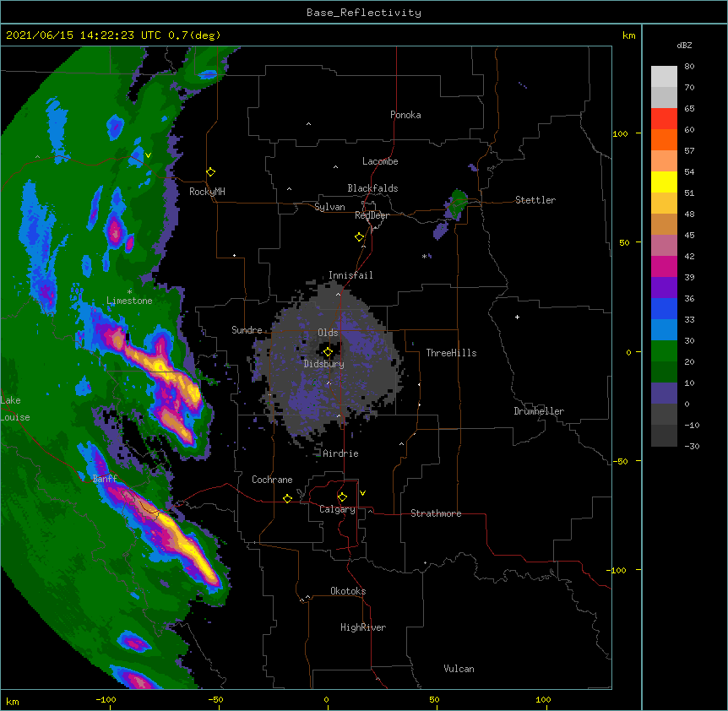Viewport: 728px width, 711px height.
Task: Click the km unit label at top right
Action: 629,35
